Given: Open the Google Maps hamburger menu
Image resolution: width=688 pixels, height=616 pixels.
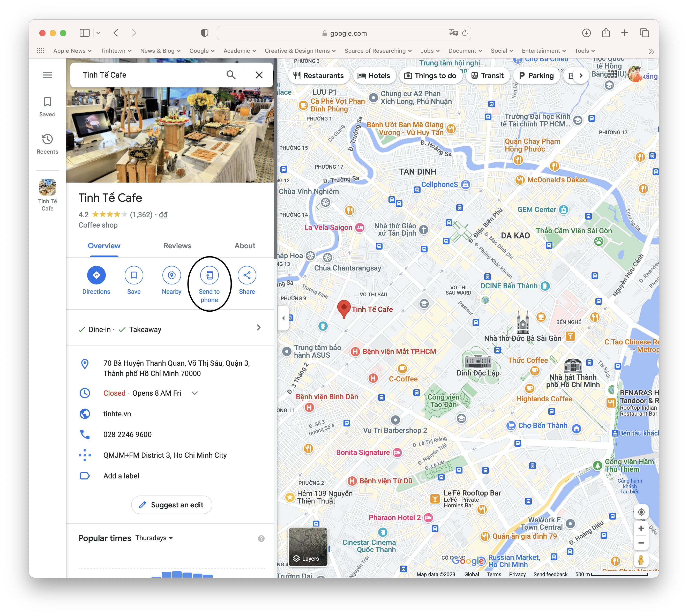Looking at the screenshot, I should [47, 75].
